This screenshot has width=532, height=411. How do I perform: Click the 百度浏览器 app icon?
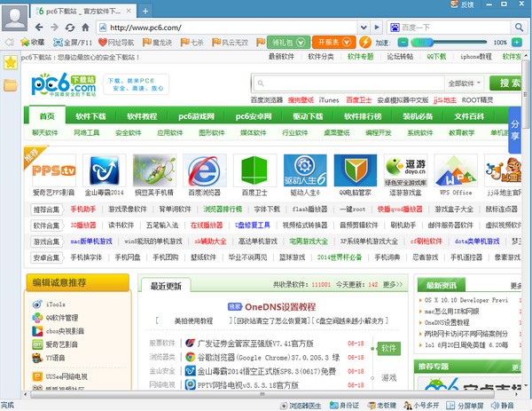pos(204,170)
